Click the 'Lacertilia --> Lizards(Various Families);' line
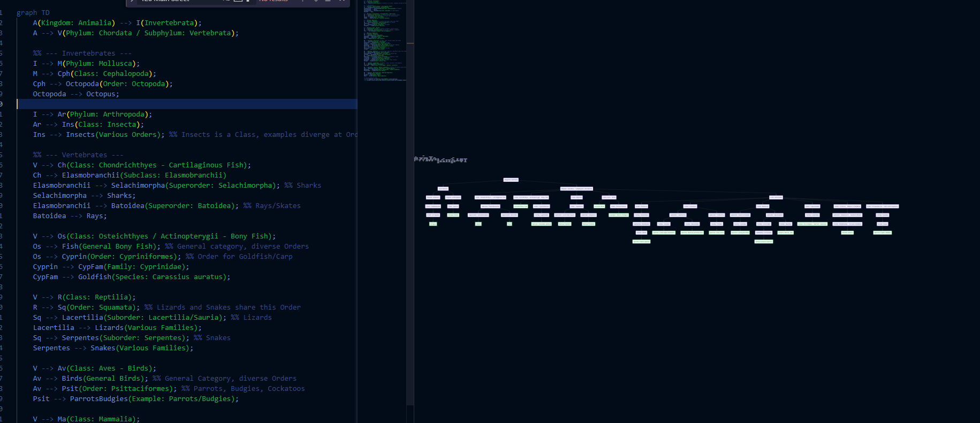Viewport: 980px width, 423px height. (x=117, y=328)
